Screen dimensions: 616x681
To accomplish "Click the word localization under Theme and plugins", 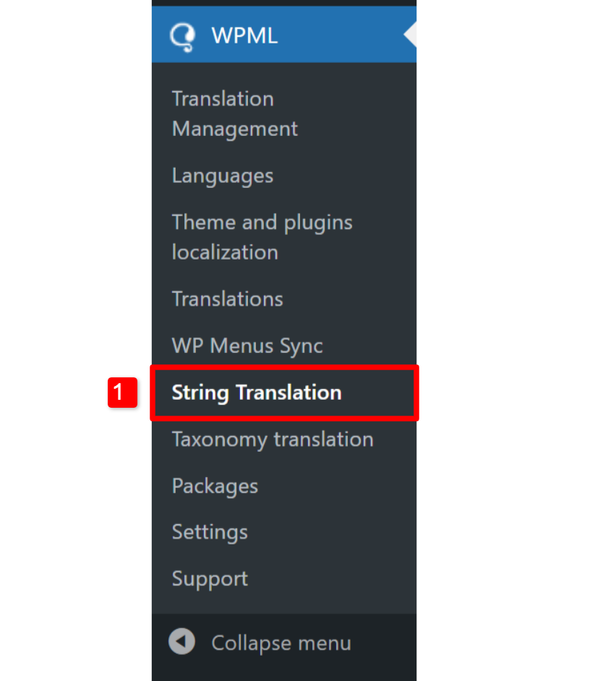I will click(225, 252).
